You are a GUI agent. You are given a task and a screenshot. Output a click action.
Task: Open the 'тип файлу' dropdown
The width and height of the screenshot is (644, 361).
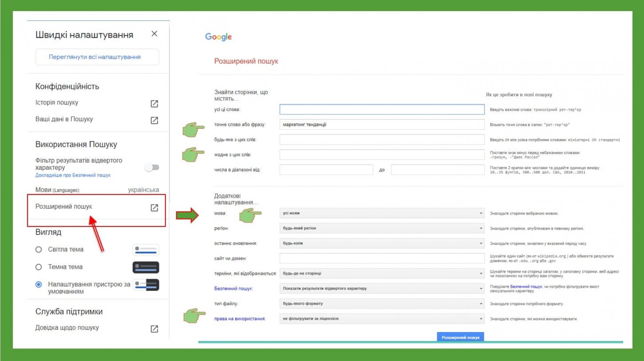[x=382, y=304]
